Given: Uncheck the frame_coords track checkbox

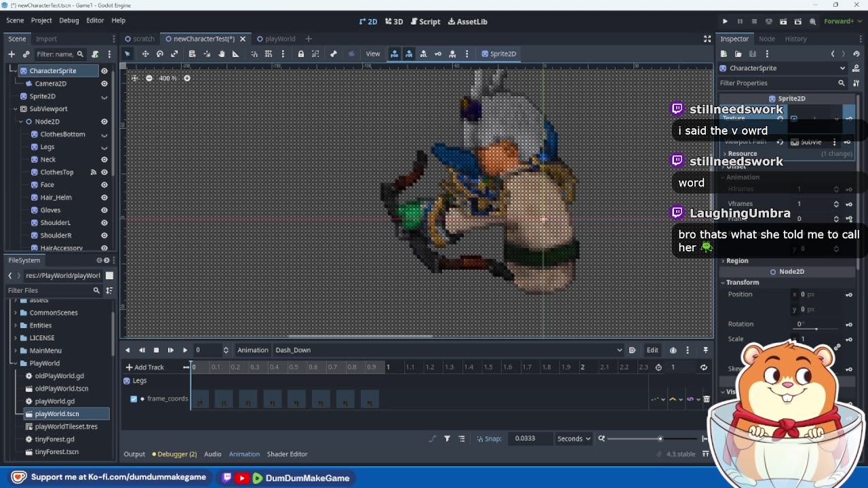Looking at the screenshot, I should [x=134, y=399].
